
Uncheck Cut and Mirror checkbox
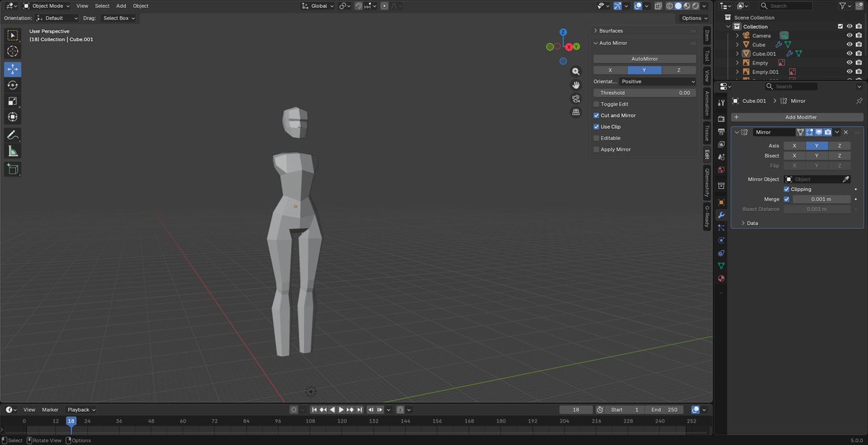point(597,115)
